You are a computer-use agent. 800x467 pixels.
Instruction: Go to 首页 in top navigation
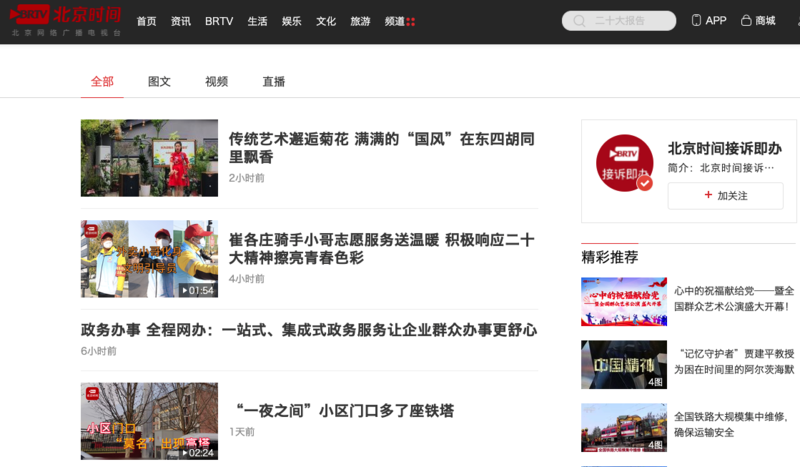146,21
